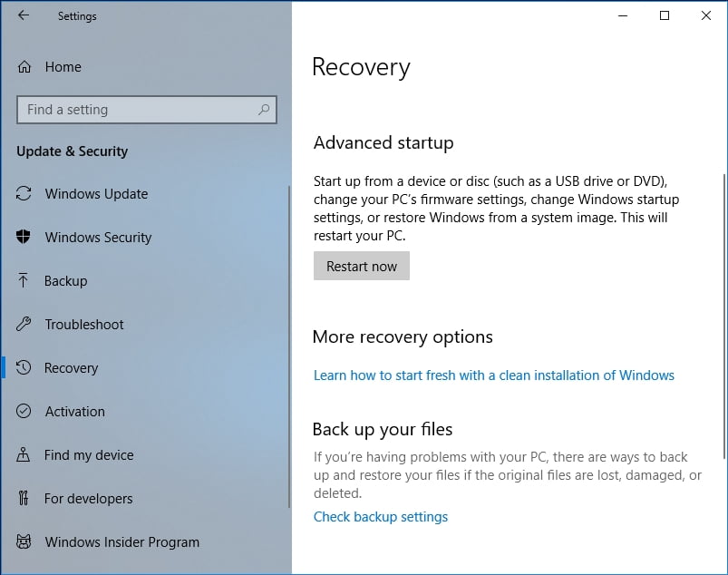
Task: Open the clean installation of Windows link
Action: (x=494, y=375)
